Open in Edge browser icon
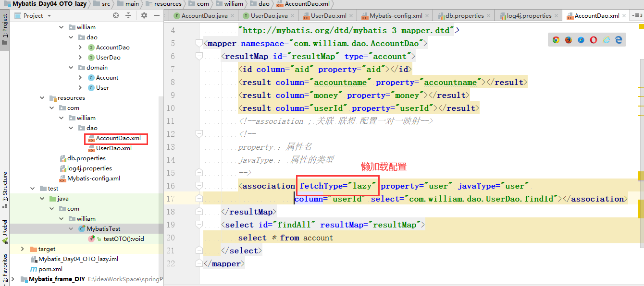This screenshot has width=644, height=286. (619, 40)
